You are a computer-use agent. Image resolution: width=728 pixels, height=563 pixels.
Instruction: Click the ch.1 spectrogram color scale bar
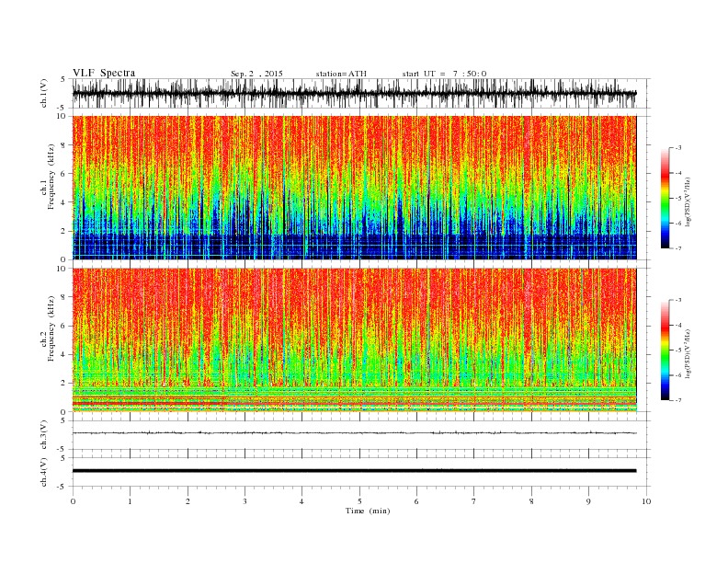[665, 198]
